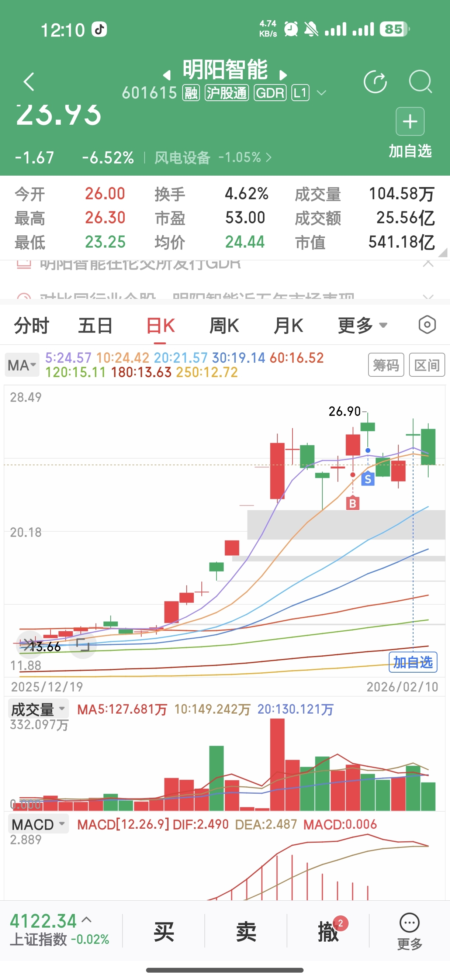Expand the 上证指数 index bar

click(59, 930)
